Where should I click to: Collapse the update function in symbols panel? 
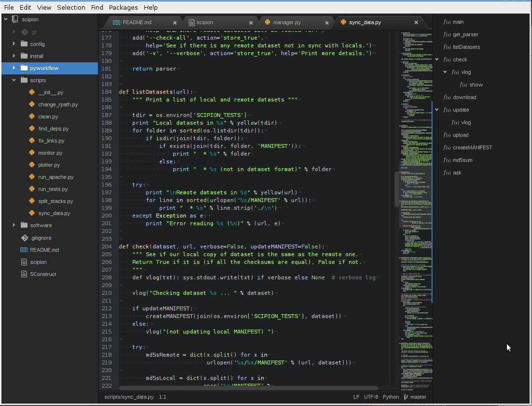click(x=438, y=110)
